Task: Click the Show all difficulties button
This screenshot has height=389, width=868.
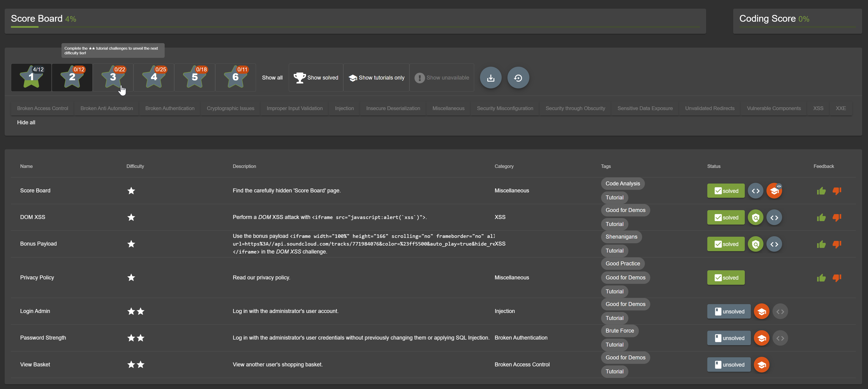Action: [272, 78]
